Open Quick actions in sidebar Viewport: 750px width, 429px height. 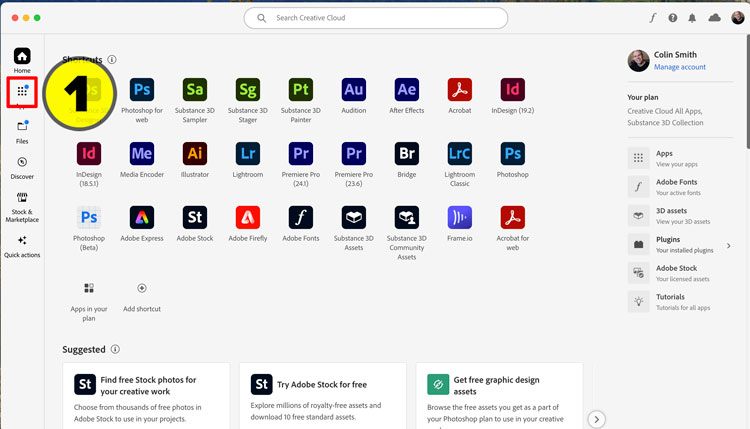click(22, 246)
